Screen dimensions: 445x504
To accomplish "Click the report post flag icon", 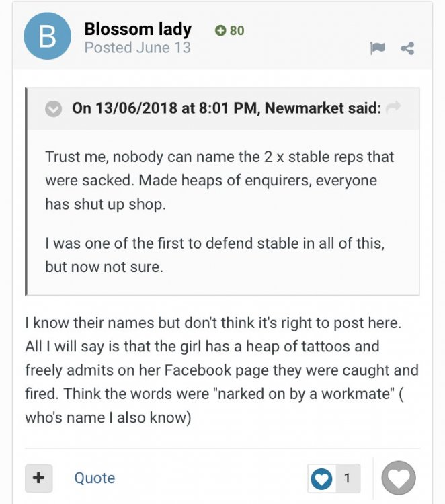I will point(378,48).
